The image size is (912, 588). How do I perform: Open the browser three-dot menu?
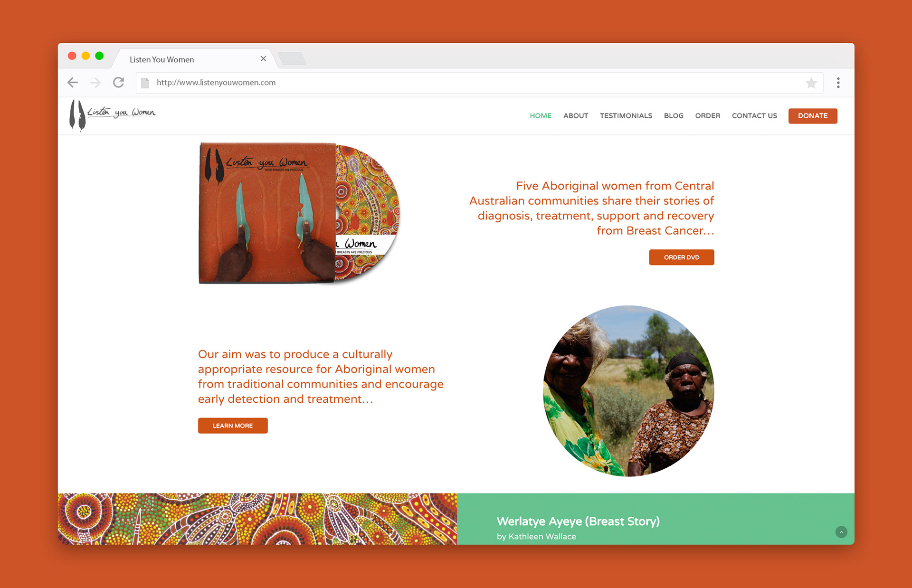(838, 83)
